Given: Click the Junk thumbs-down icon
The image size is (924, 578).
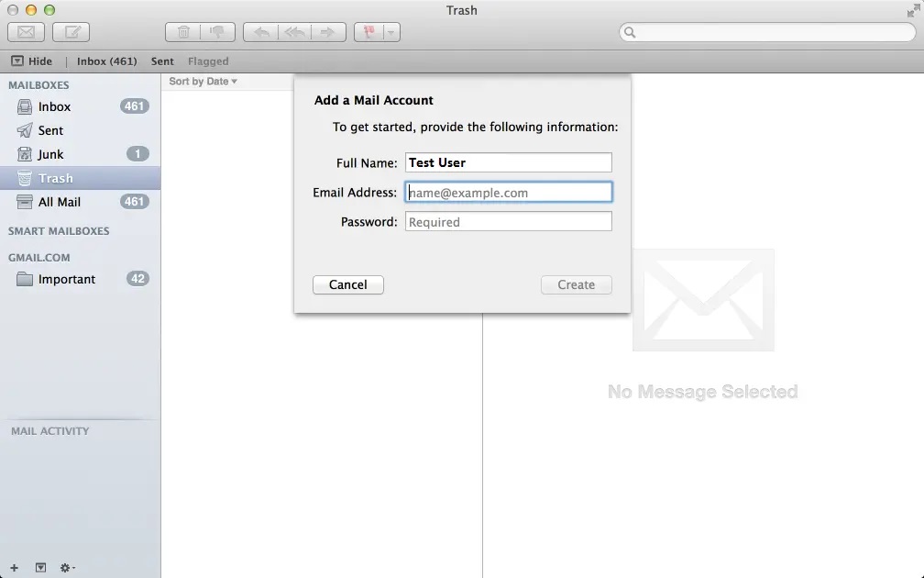Looking at the screenshot, I should pos(217,32).
